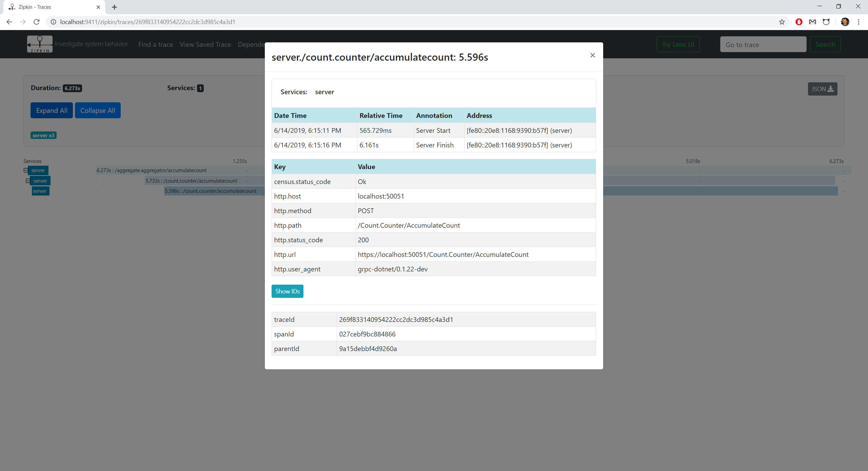Image resolution: width=868 pixels, height=471 pixels.
Task: Bookmark this page with star icon
Action: tap(782, 22)
